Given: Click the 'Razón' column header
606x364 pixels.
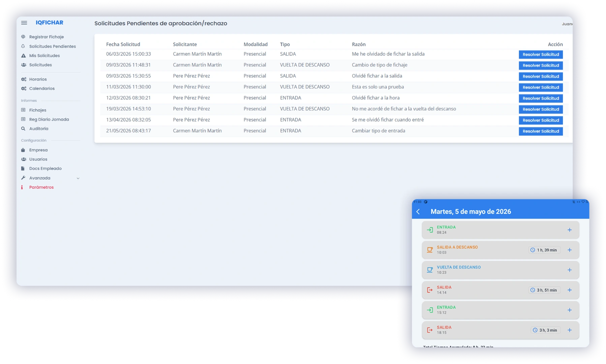Looking at the screenshot, I should 359,44.
